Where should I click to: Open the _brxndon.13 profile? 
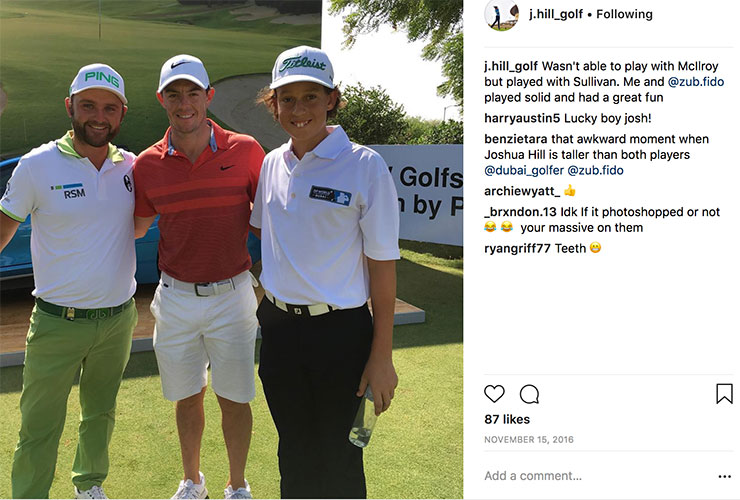pyautogui.click(x=520, y=212)
